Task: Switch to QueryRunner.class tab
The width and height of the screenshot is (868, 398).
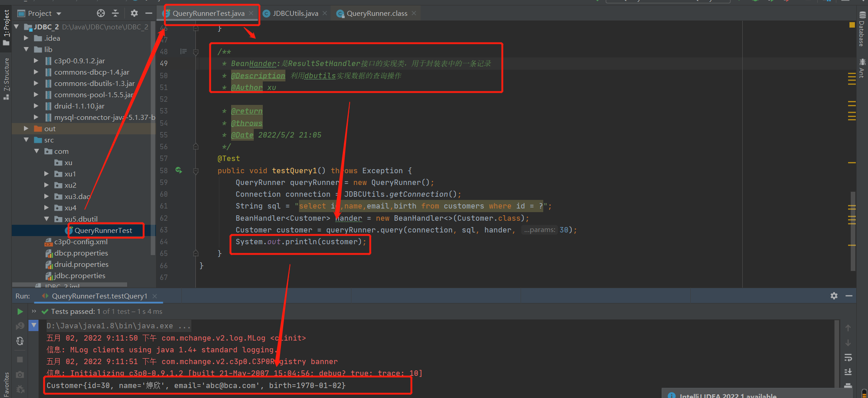Action: (x=377, y=14)
